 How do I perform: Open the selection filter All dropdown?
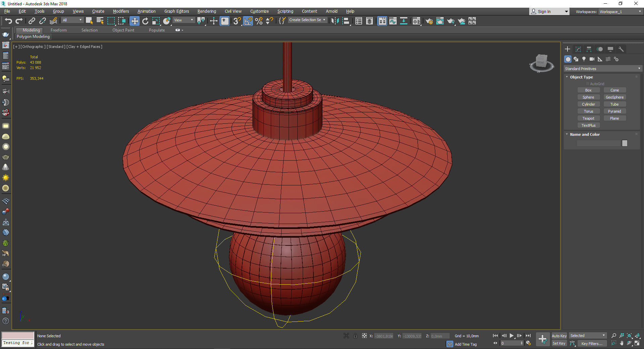(72, 20)
